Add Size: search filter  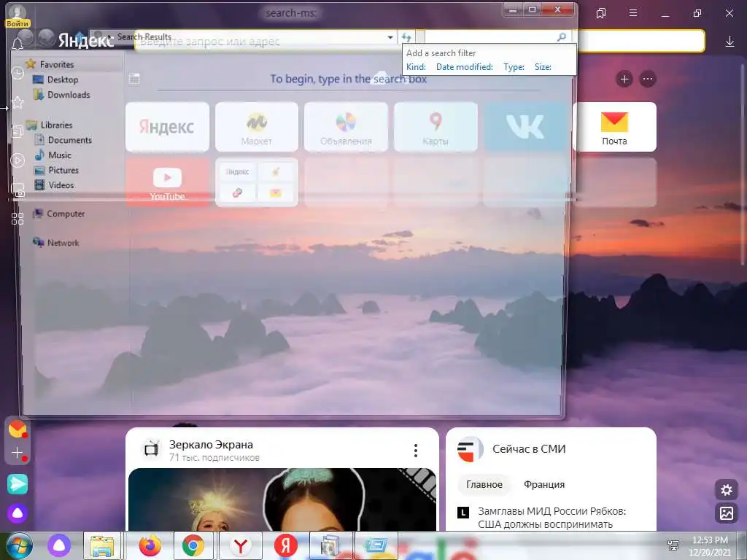point(543,67)
